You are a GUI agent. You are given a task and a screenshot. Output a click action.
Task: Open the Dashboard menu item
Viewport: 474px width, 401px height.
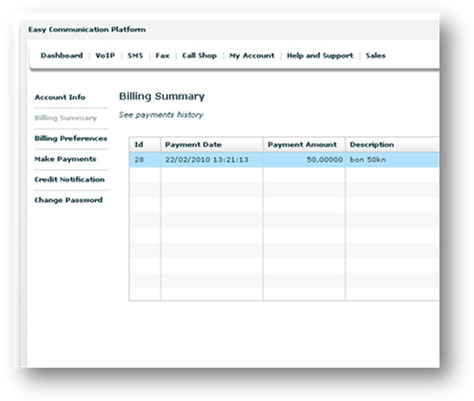coord(62,56)
